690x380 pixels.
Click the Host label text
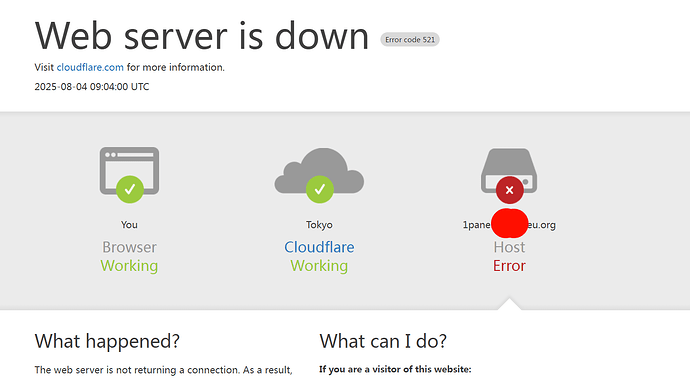pyautogui.click(x=509, y=247)
